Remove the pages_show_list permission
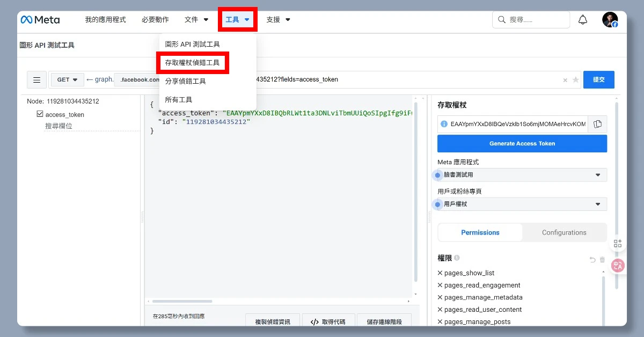Viewport: 644px width, 337px height. tap(440, 273)
